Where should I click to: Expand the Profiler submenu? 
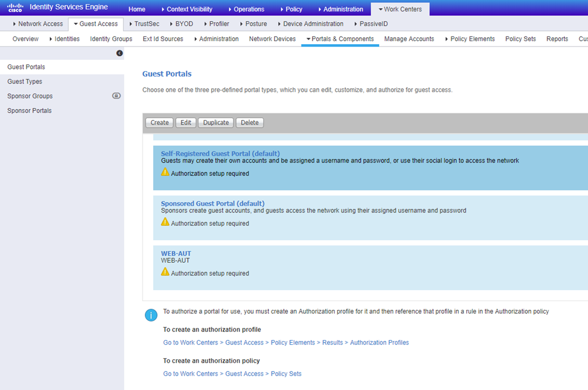[216, 24]
